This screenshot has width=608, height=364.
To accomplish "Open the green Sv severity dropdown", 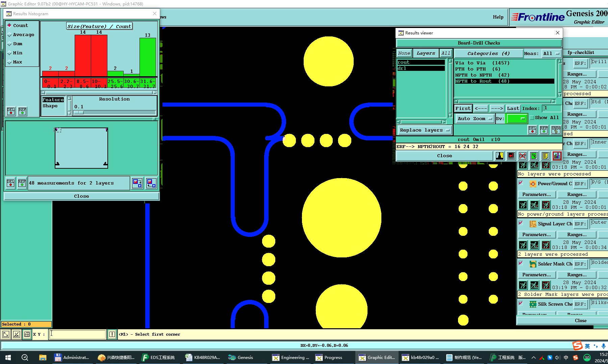I will click(x=516, y=118).
